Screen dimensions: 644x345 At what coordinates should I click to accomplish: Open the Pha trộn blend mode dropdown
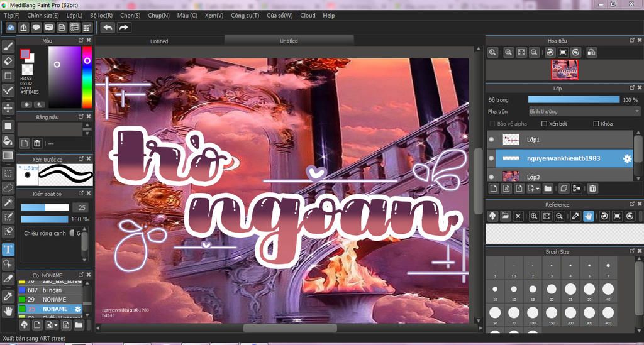(x=584, y=112)
